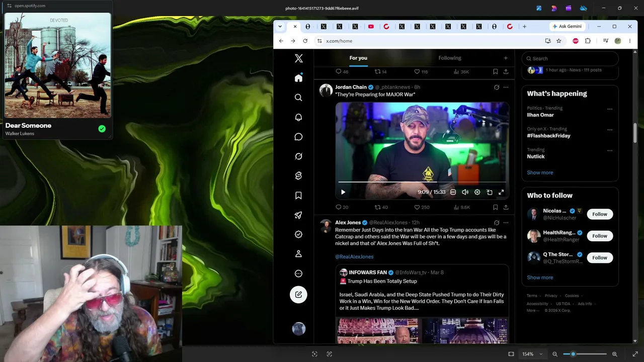This screenshot has width=644, height=362.
Task: Switch to the For you tab
Action: pyautogui.click(x=358, y=58)
